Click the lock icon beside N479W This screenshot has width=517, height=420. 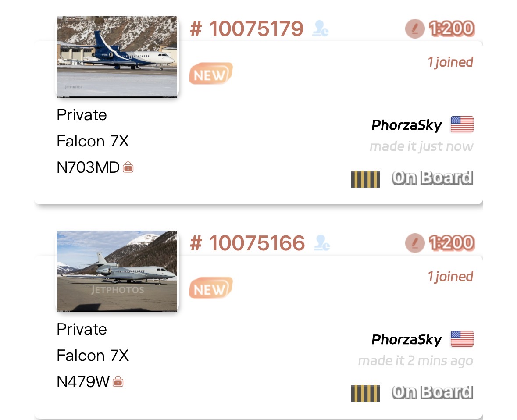click(118, 381)
